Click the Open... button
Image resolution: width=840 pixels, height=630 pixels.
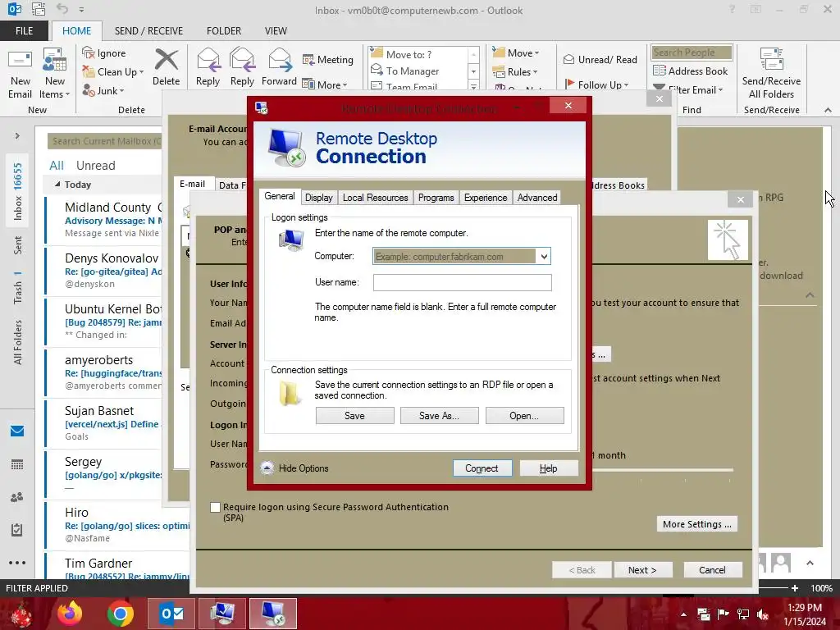pos(524,416)
